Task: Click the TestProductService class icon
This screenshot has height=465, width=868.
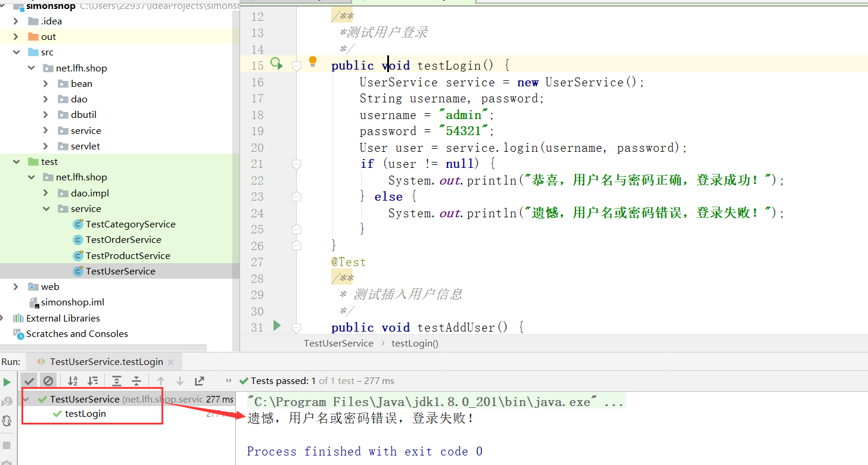Action: [x=78, y=255]
